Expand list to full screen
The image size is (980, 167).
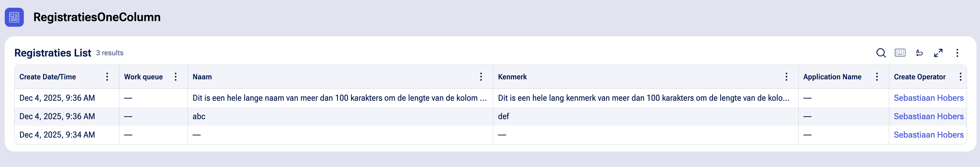[938, 53]
